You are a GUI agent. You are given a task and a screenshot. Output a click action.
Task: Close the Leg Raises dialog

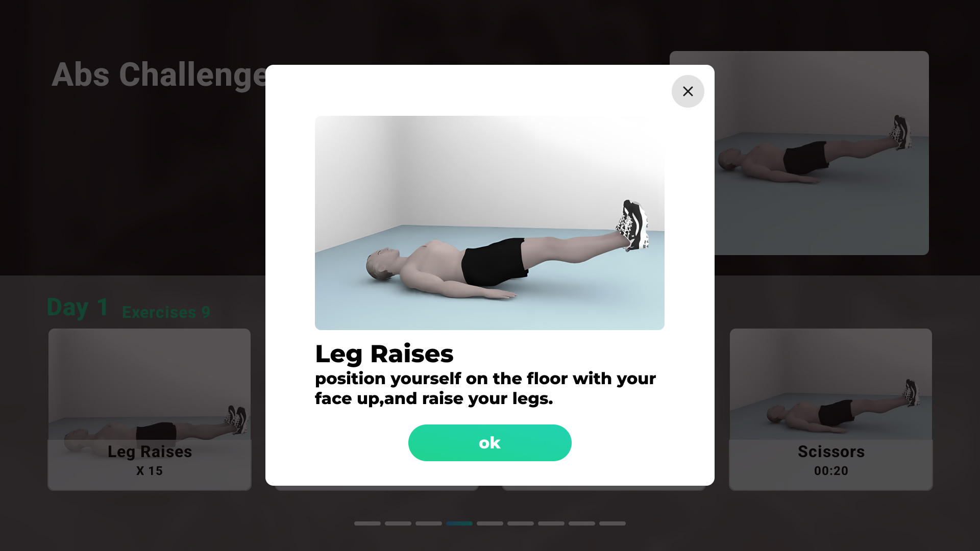tap(688, 91)
